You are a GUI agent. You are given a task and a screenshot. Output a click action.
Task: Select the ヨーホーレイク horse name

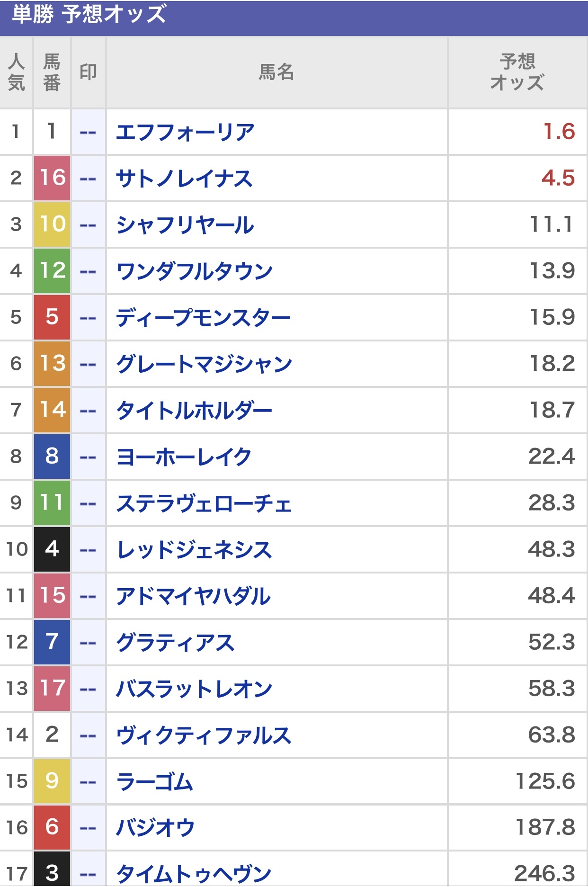coord(184,457)
